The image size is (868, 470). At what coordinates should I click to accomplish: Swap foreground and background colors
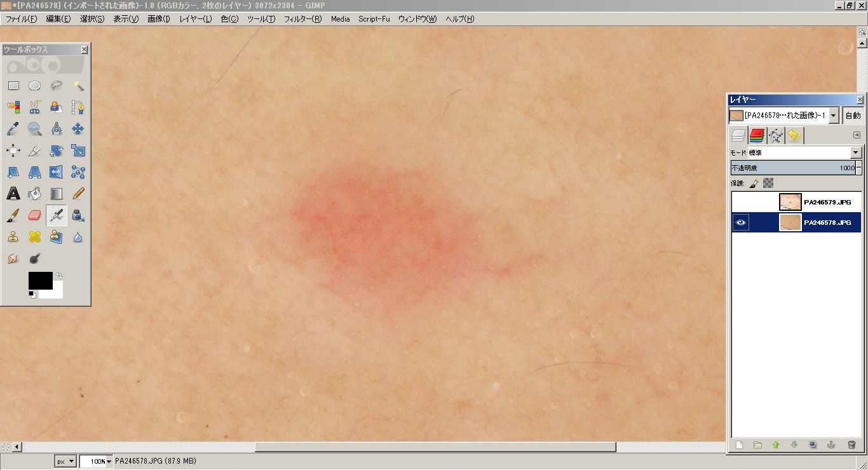pos(58,276)
